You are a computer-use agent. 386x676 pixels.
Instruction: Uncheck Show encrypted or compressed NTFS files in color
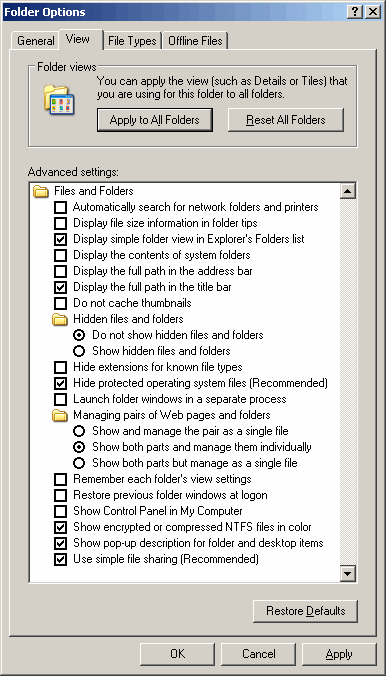pyautogui.click(x=60, y=527)
